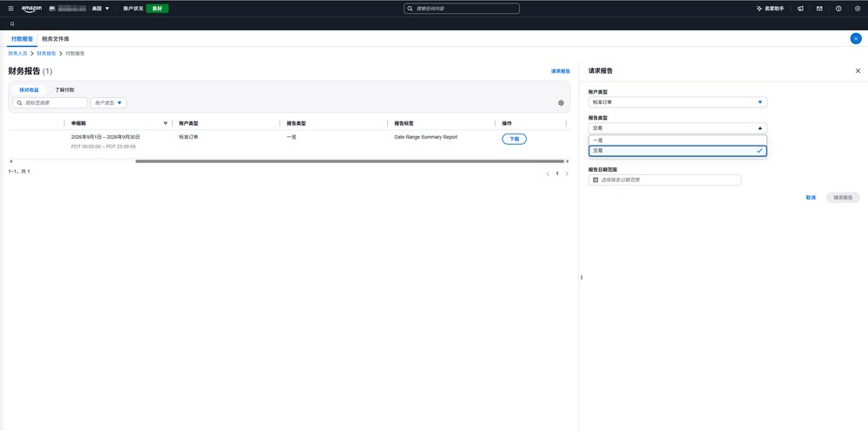Switch to the 税务文件库 tab

coord(56,39)
